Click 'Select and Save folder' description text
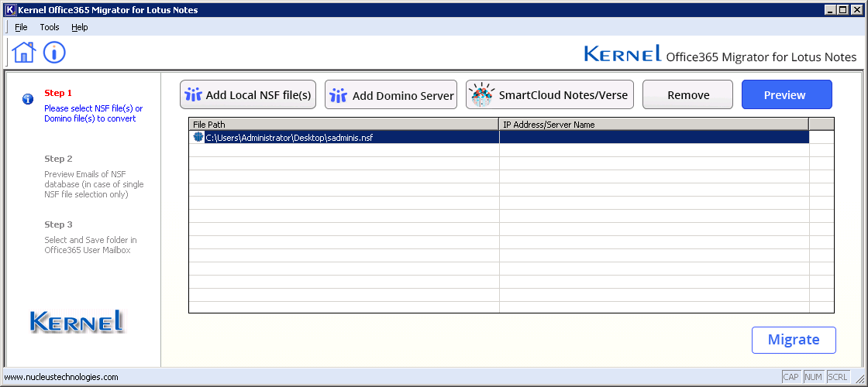This screenshot has width=868, height=387. point(91,245)
